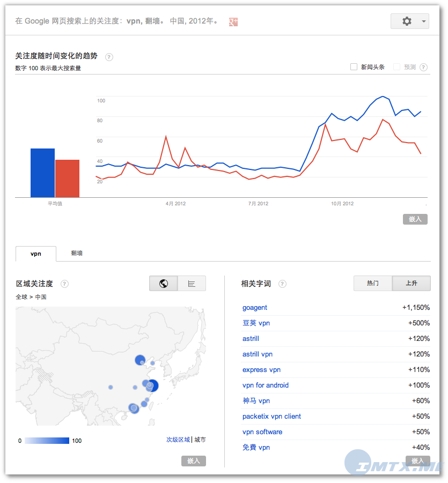The height and width of the screenshot is (483, 448).
Task: Select the vpn tab
Action: click(x=36, y=254)
